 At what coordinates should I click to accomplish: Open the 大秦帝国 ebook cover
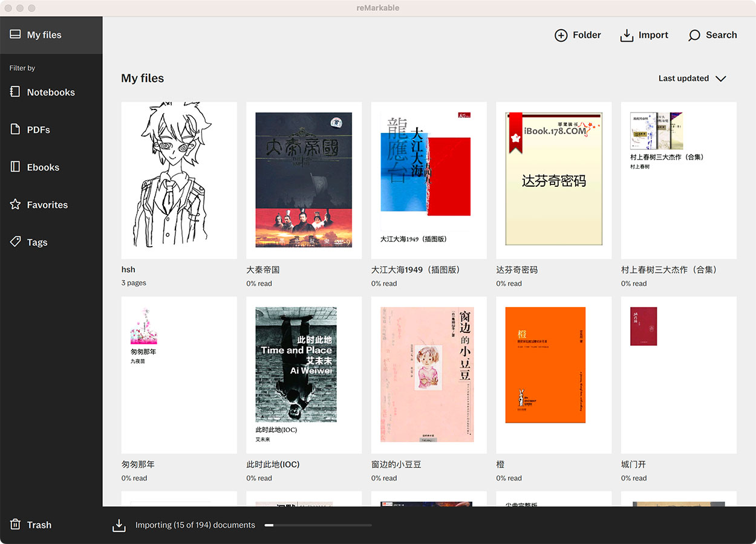304,180
